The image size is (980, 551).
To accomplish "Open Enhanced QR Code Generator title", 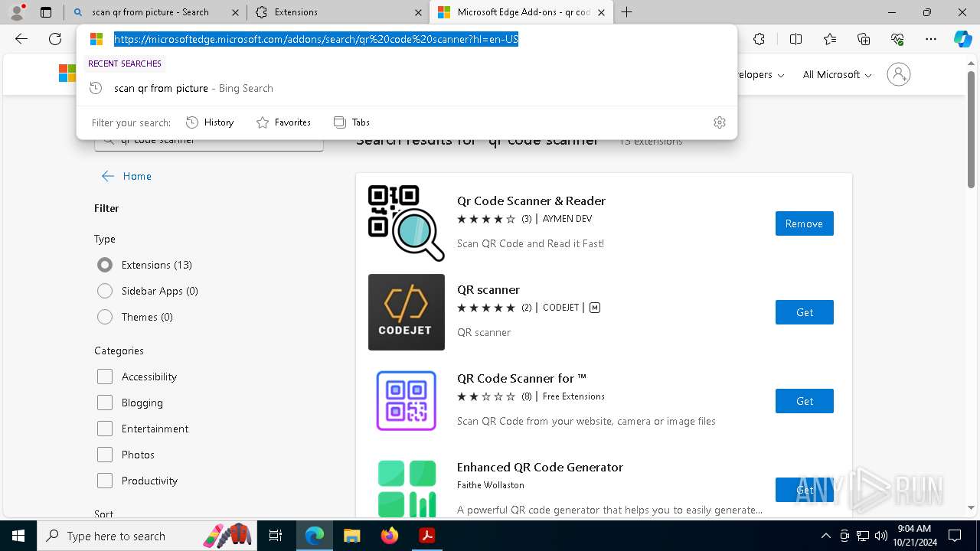I will pos(540,467).
